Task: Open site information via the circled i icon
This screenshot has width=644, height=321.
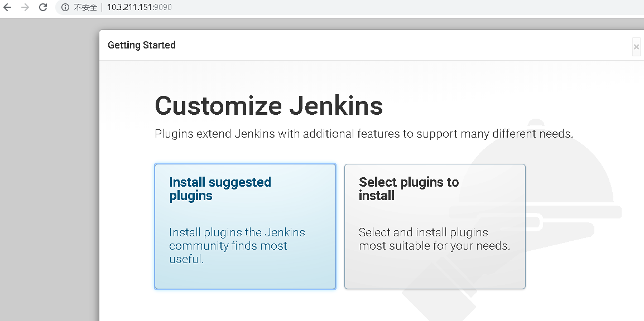Action: point(65,7)
